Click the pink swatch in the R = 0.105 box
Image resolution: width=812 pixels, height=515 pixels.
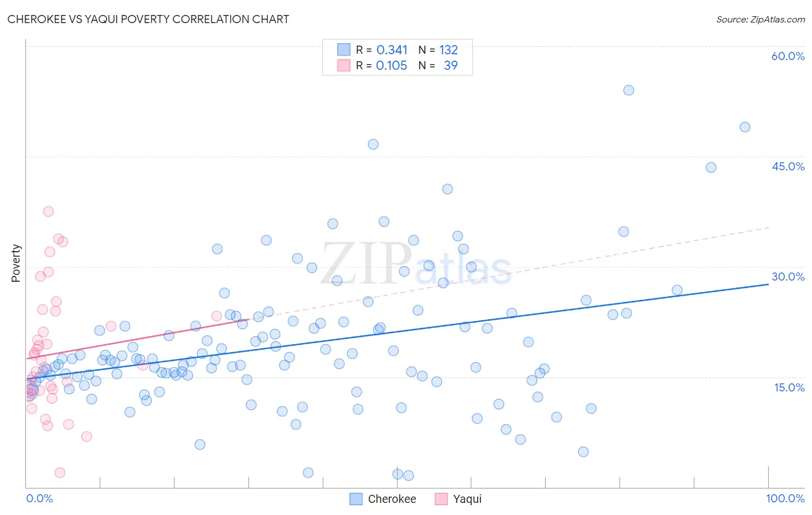tap(344, 65)
